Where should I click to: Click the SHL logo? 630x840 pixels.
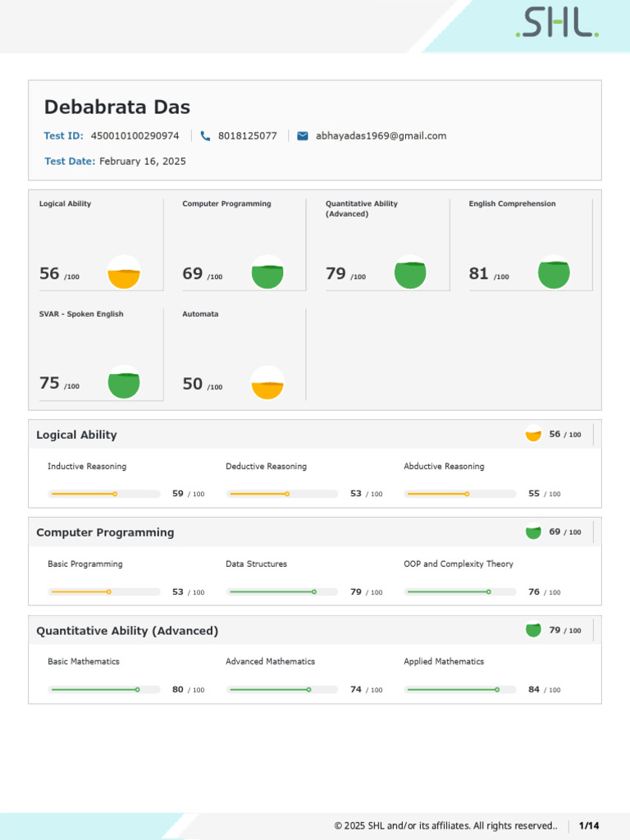click(x=557, y=23)
